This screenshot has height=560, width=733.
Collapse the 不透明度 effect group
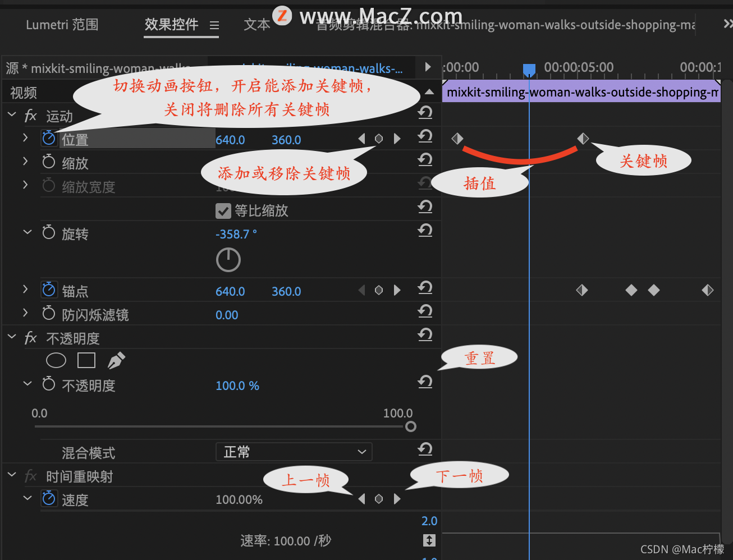[x=12, y=337]
